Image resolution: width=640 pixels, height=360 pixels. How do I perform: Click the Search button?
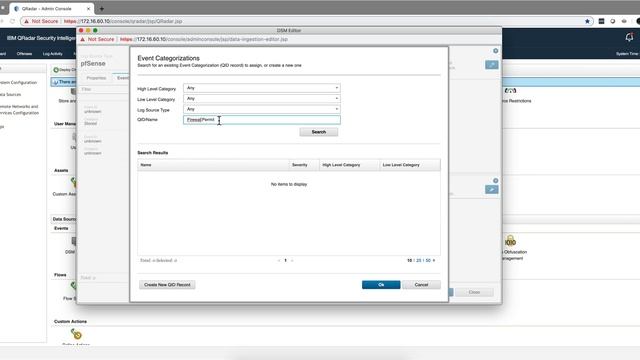(318, 132)
